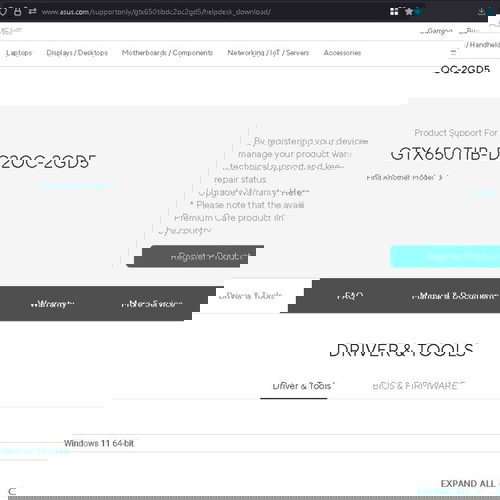This screenshot has height=500, width=500.
Task: Open the grid extensions icon in toolbar
Action: coord(394,12)
